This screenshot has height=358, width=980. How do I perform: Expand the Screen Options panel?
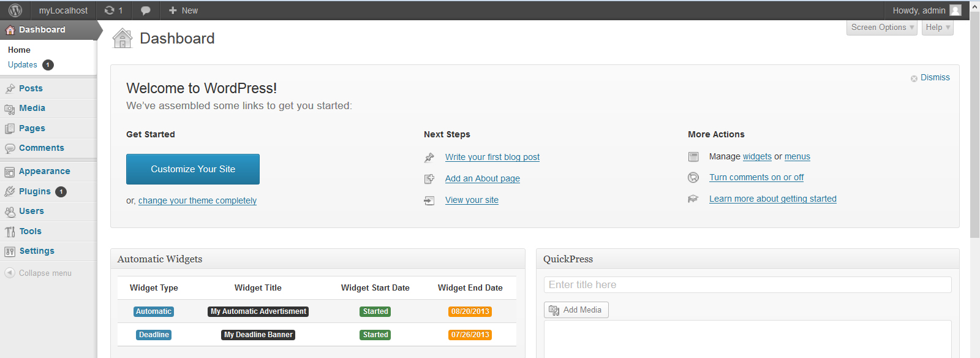[x=882, y=28]
